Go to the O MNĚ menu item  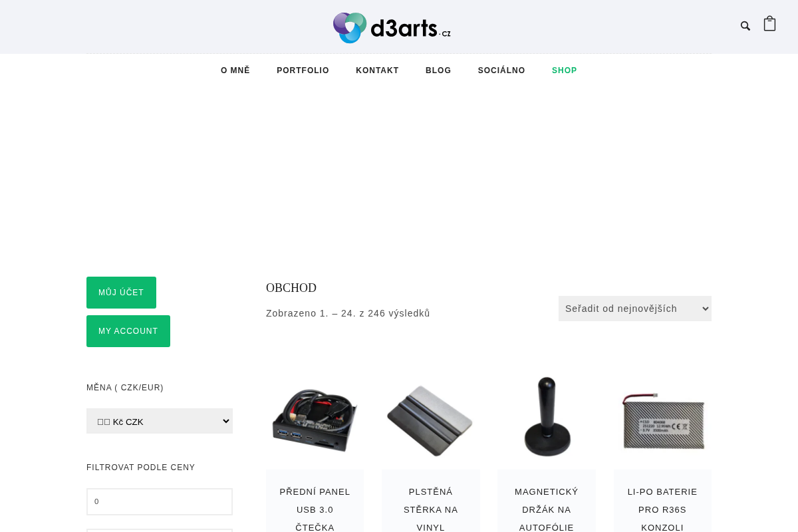pyautogui.click(x=235, y=70)
